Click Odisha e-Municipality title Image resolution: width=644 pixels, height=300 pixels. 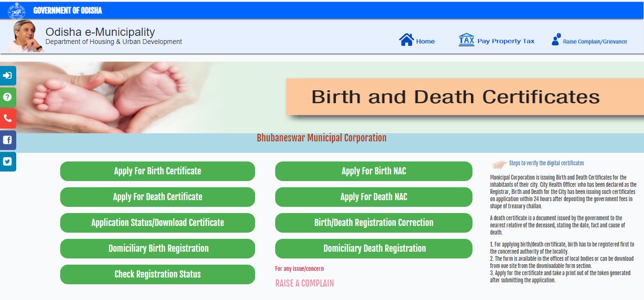click(x=100, y=32)
